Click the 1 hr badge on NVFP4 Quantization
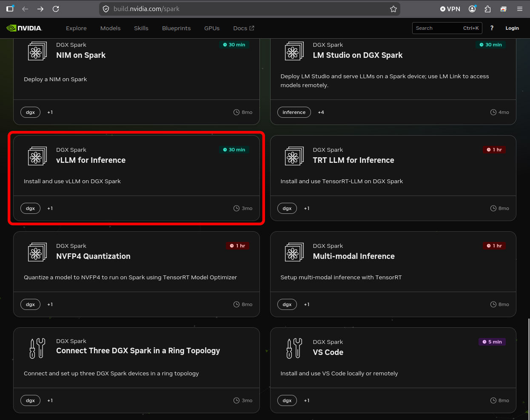 click(x=237, y=246)
